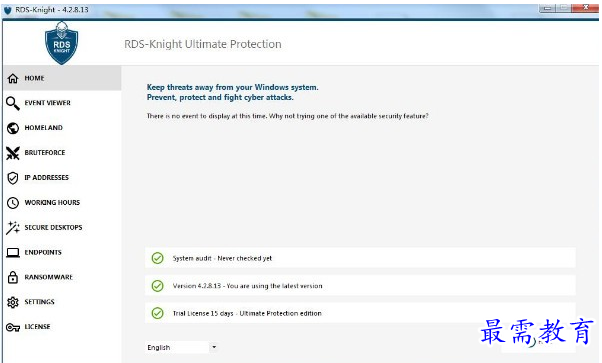Click the RDS Knight shield logo

61,43
